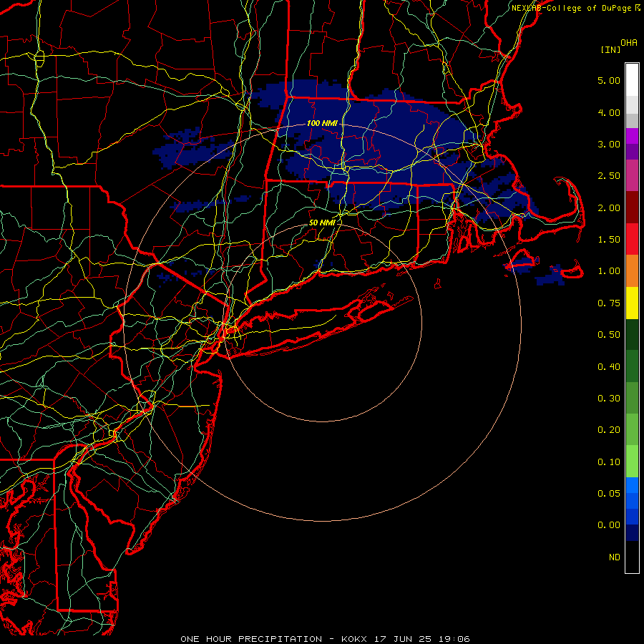Click the lightest green 0.10 legend swatch
This screenshot has width=644, height=644.
pyautogui.click(x=632, y=462)
